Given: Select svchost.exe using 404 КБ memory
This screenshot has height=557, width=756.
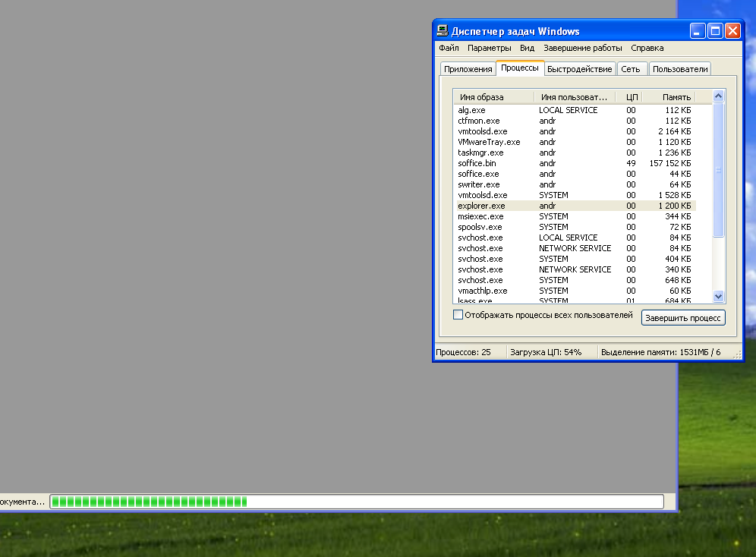Looking at the screenshot, I should (x=575, y=259).
